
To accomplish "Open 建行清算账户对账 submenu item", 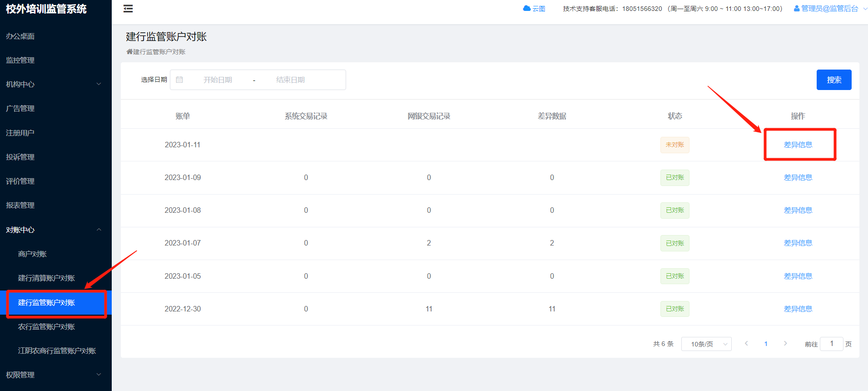I will click(46, 278).
